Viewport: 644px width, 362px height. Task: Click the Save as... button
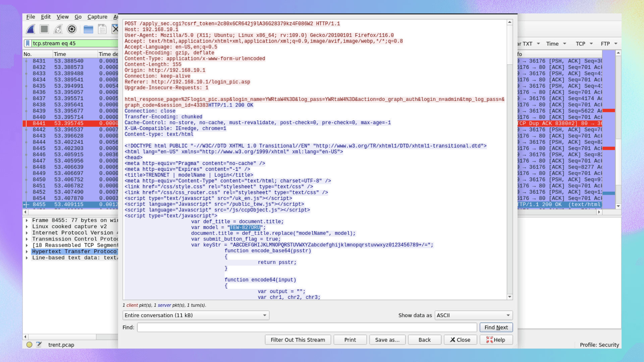(x=387, y=340)
